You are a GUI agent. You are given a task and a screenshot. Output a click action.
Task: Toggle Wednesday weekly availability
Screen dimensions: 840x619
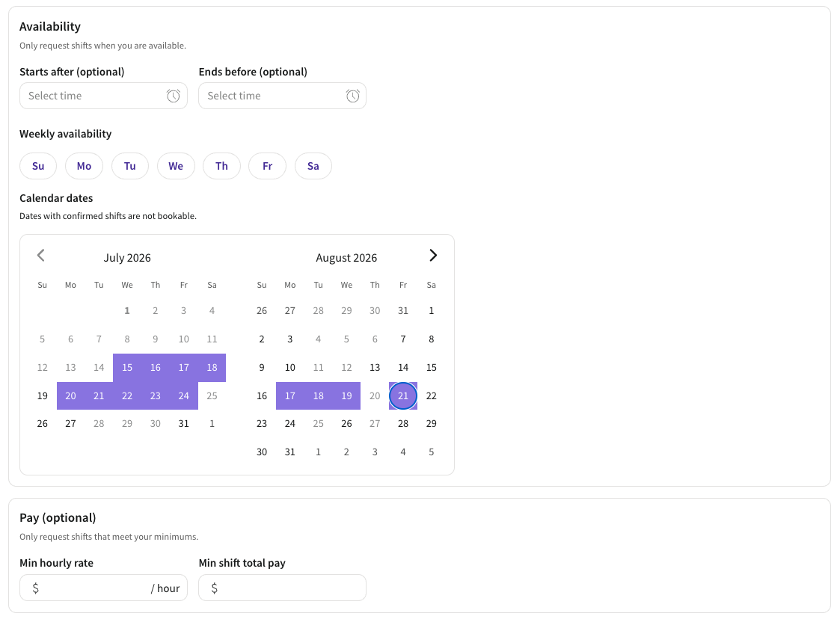(x=176, y=166)
